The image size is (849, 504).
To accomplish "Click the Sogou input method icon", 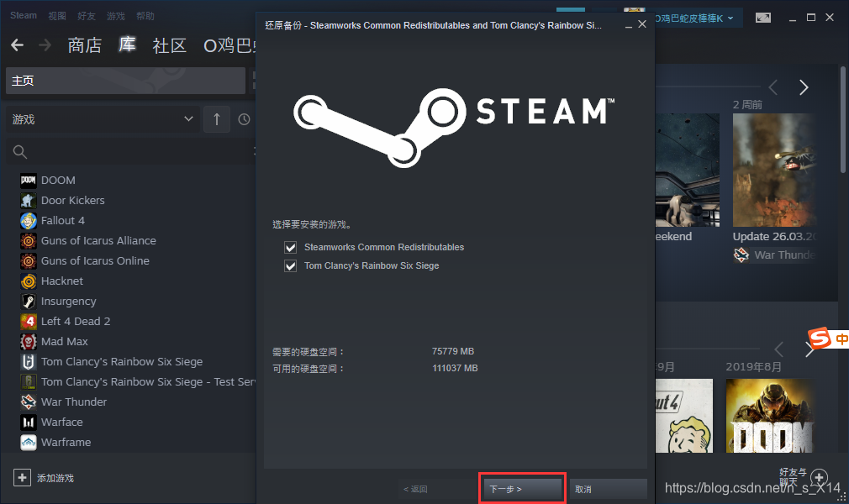I will pos(820,339).
